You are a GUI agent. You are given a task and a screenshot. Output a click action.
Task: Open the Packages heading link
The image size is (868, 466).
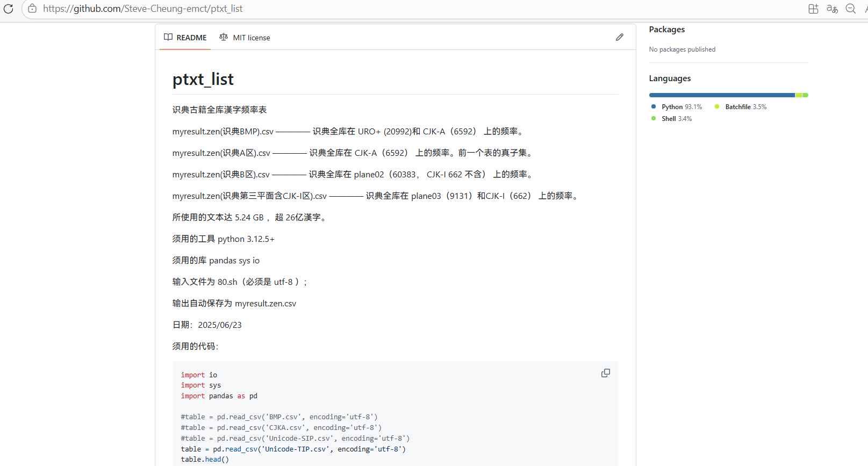tap(666, 30)
